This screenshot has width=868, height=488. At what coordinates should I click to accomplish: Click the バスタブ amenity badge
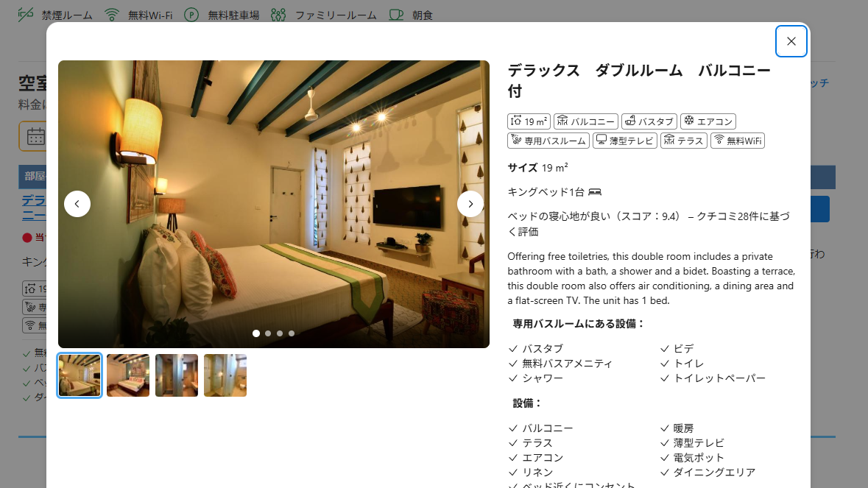pyautogui.click(x=649, y=121)
